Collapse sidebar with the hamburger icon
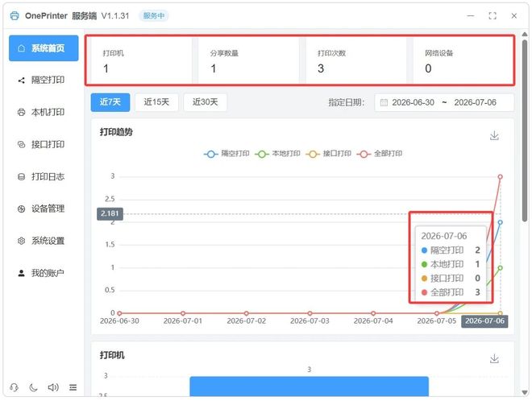This screenshot has width=532, height=401. pos(73,387)
